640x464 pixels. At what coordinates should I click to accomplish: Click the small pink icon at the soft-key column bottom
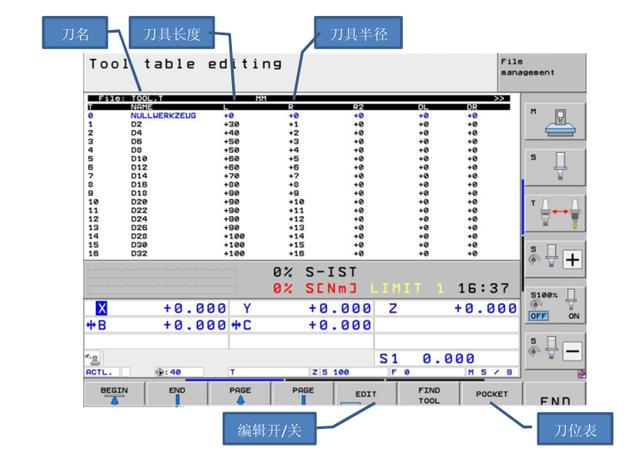coord(582,373)
